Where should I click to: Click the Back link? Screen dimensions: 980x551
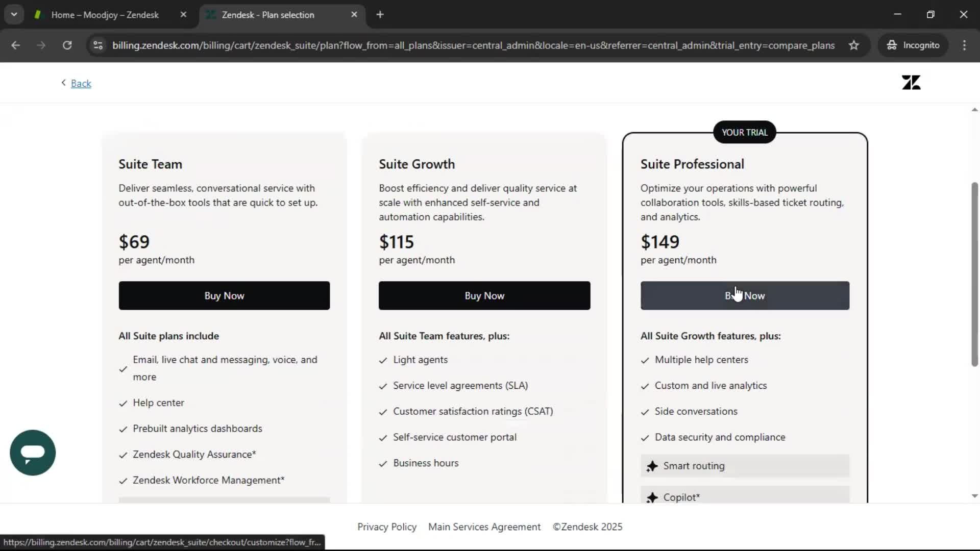coord(81,83)
